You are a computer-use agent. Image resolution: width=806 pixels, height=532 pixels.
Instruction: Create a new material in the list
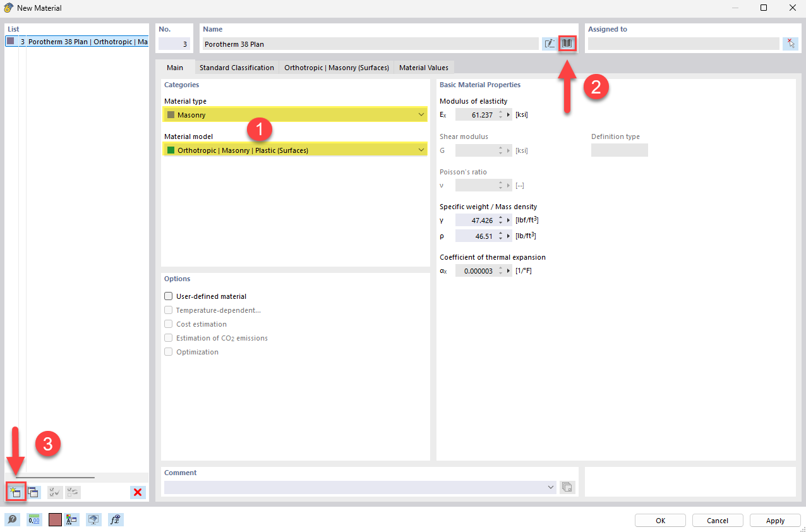[15, 492]
